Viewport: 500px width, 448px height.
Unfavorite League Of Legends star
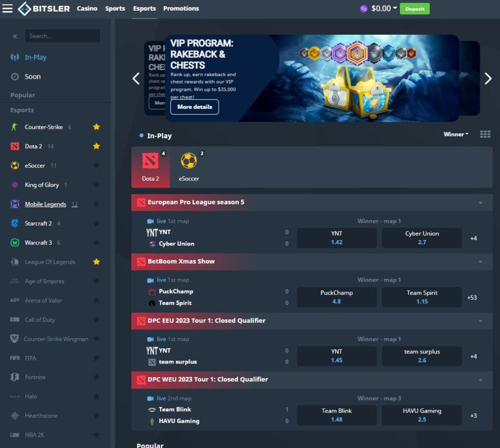tap(96, 262)
